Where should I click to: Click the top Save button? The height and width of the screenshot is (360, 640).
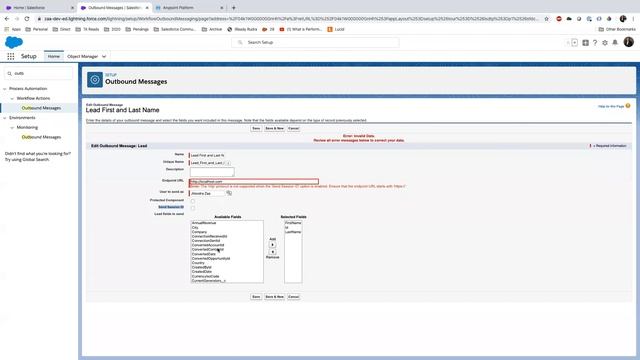click(256, 128)
